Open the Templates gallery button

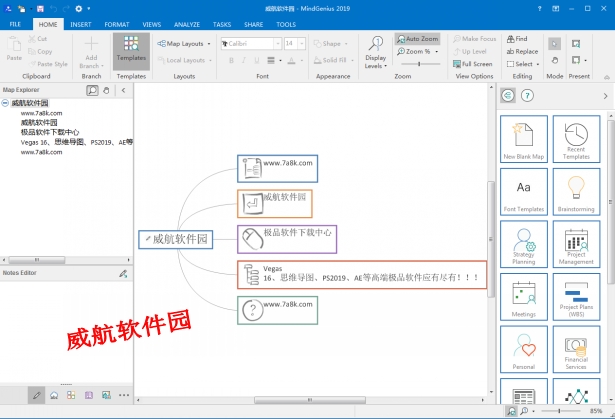click(131, 51)
